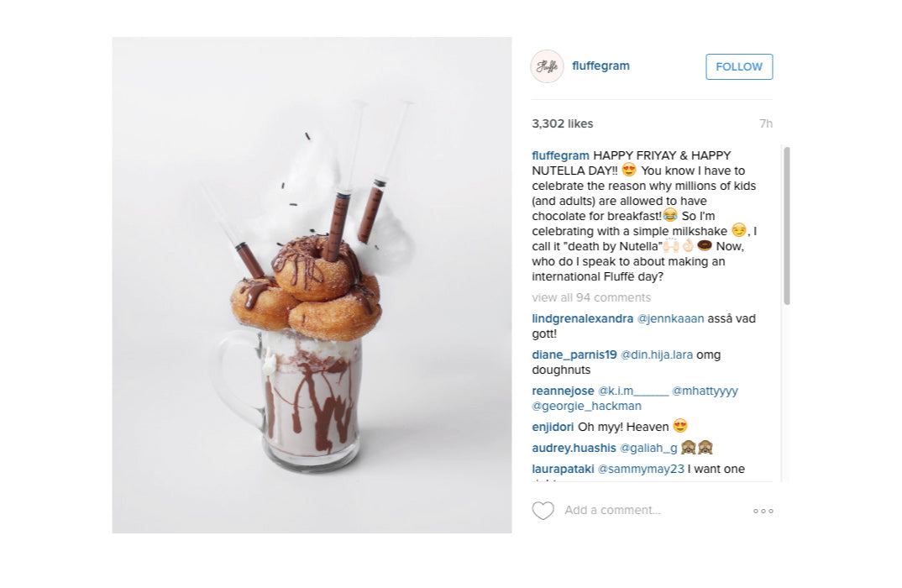Image resolution: width=902 pixels, height=588 pixels.
Task: Open @din.hija.lara mention
Action: click(x=657, y=355)
